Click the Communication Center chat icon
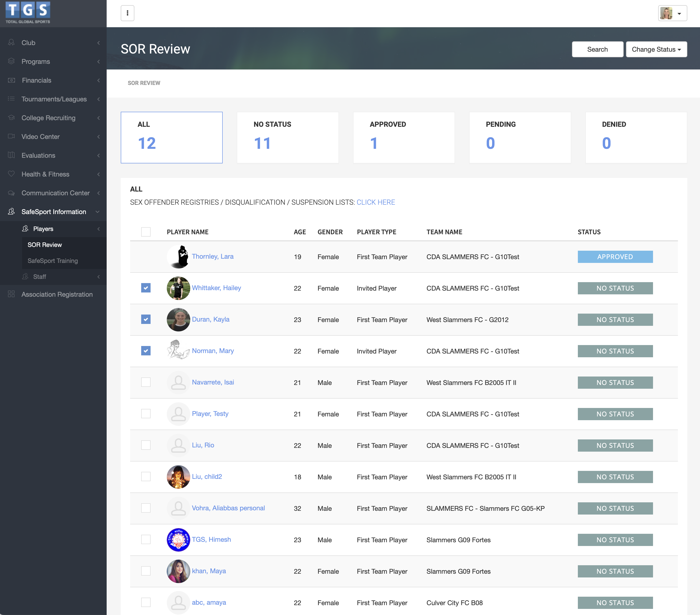The image size is (700, 615). [11, 193]
